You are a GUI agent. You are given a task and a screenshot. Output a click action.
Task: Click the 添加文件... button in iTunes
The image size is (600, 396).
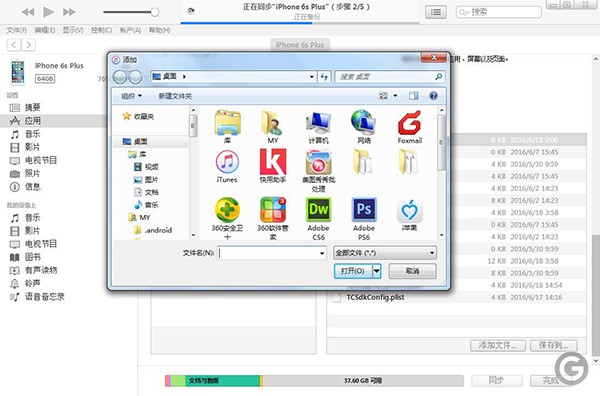click(x=498, y=345)
